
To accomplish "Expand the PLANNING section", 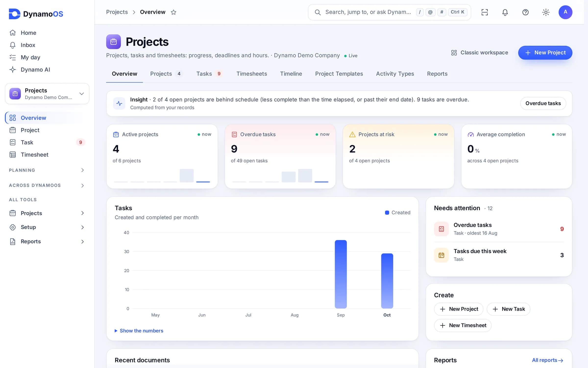I will 47,170.
